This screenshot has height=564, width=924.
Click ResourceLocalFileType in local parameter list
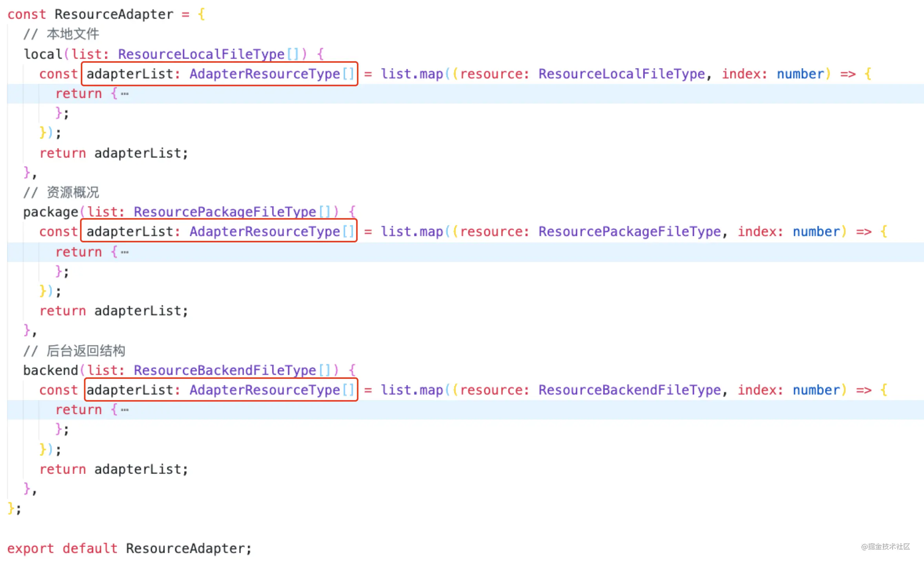[x=201, y=54]
